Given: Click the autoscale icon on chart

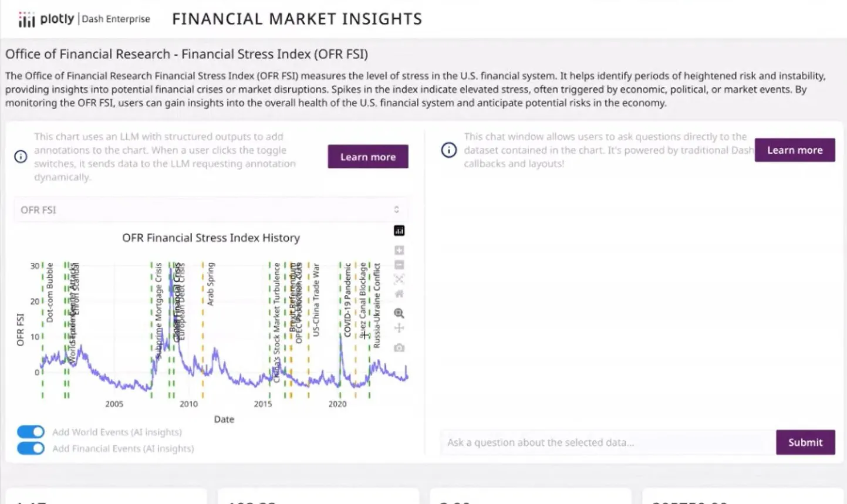Looking at the screenshot, I should tap(399, 279).
